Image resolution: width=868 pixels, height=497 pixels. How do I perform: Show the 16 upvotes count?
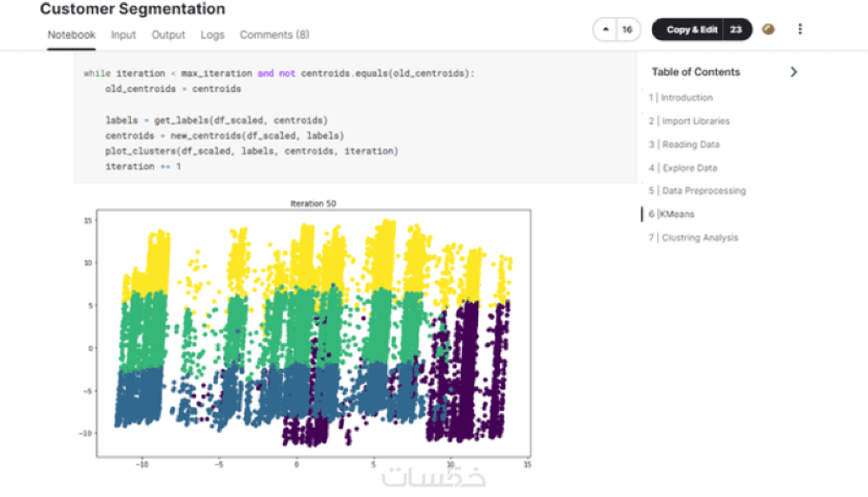(627, 29)
